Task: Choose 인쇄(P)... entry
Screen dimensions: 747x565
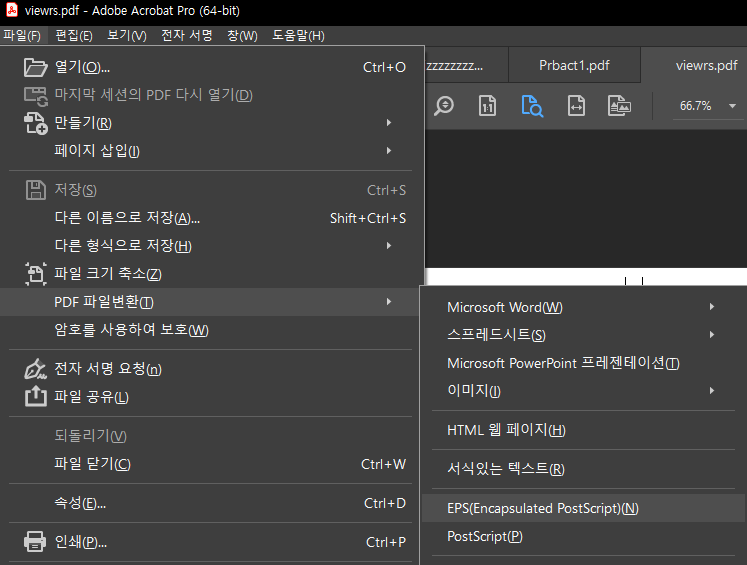Action: [x=212, y=542]
